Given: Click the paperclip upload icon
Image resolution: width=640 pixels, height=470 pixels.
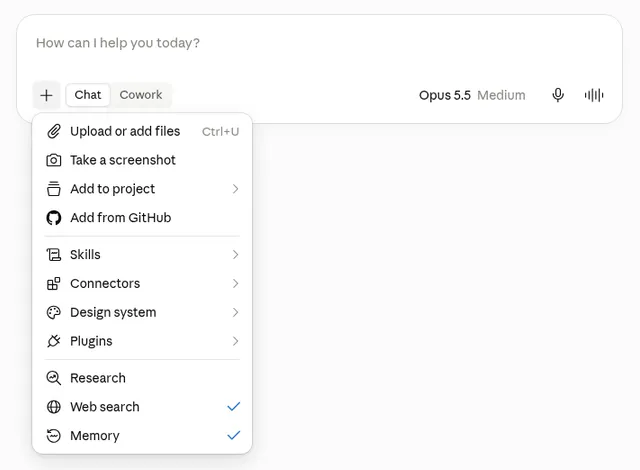Looking at the screenshot, I should pyautogui.click(x=53, y=131).
